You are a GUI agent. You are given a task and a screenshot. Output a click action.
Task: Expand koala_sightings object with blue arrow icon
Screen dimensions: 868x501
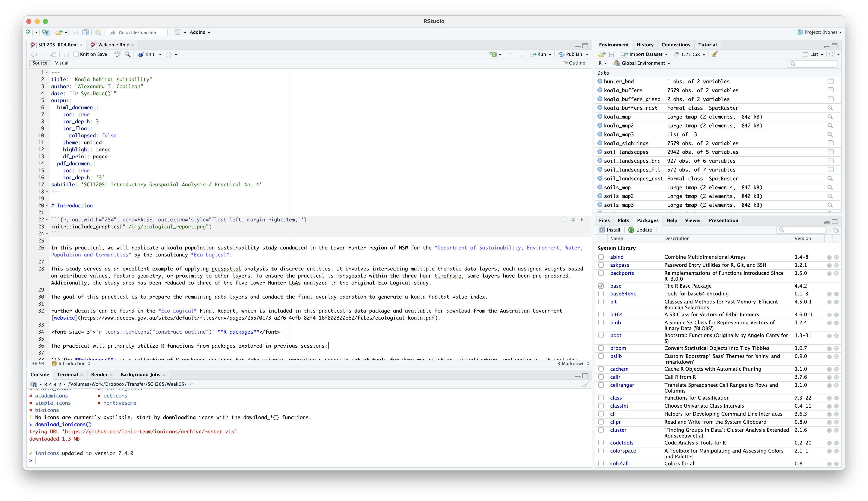tap(600, 143)
